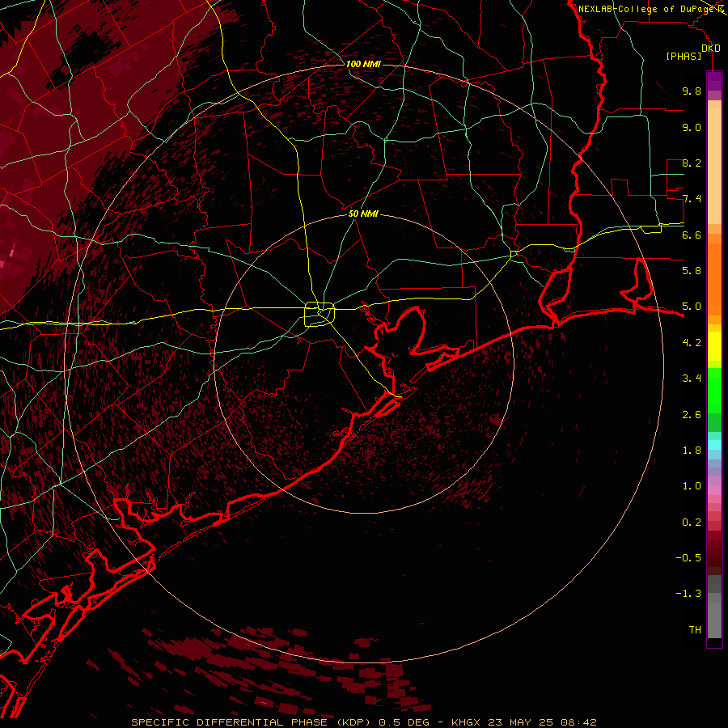Select the "[PHAS]" units label
The image size is (728, 728).
[x=684, y=57]
